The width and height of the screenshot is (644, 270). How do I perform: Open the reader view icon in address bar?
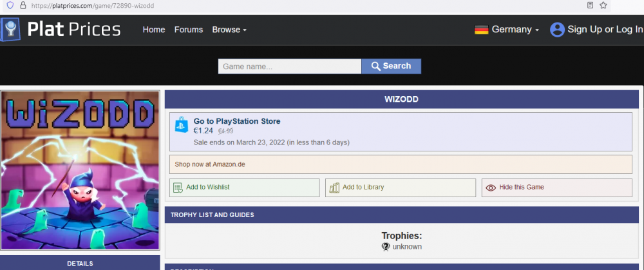click(x=590, y=5)
